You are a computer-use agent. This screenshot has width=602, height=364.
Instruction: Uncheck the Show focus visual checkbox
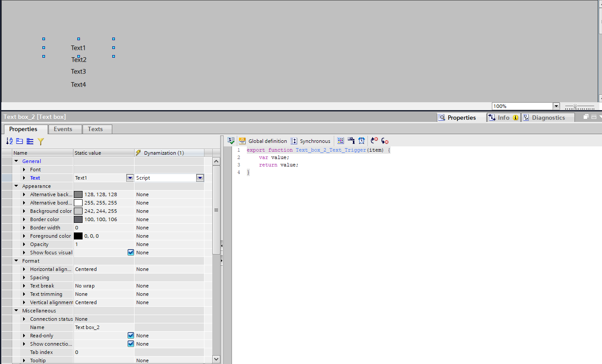click(131, 253)
